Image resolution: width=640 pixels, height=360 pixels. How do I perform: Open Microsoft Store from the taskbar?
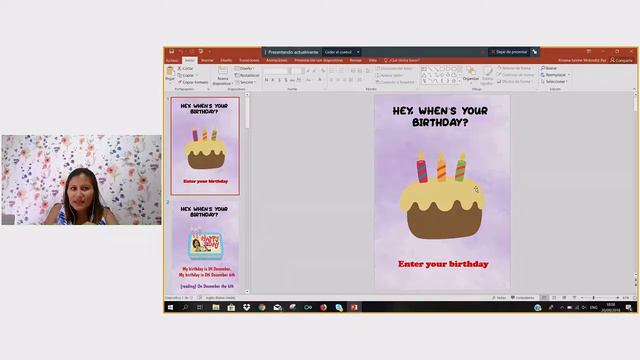point(231,307)
